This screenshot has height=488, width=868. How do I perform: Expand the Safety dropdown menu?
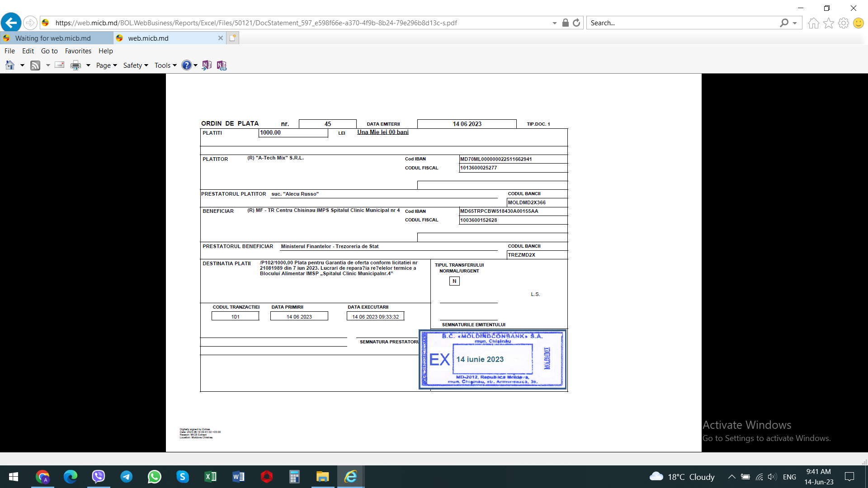coord(136,65)
